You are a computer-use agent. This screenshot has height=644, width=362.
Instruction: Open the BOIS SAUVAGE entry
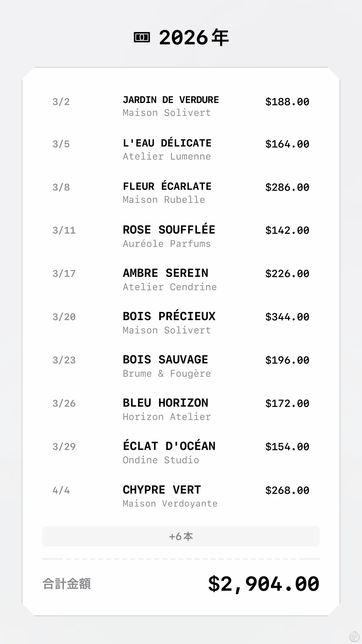[x=181, y=366]
